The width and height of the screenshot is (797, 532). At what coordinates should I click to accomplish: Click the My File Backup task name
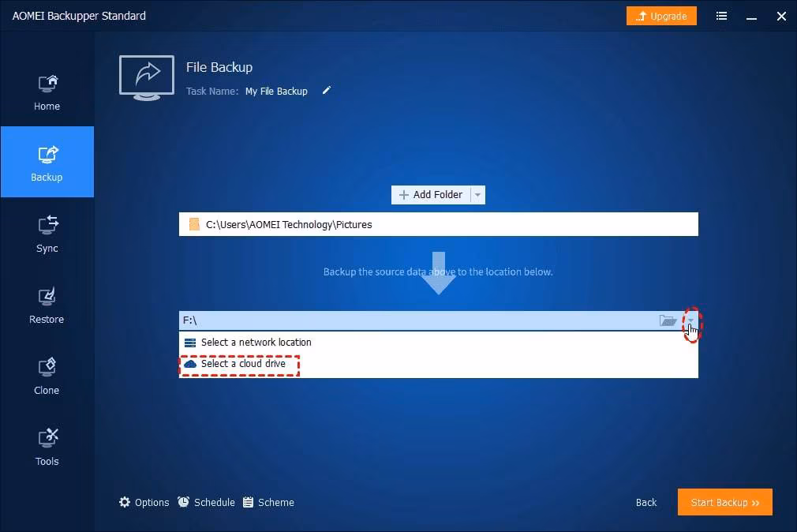click(x=276, y=91)
